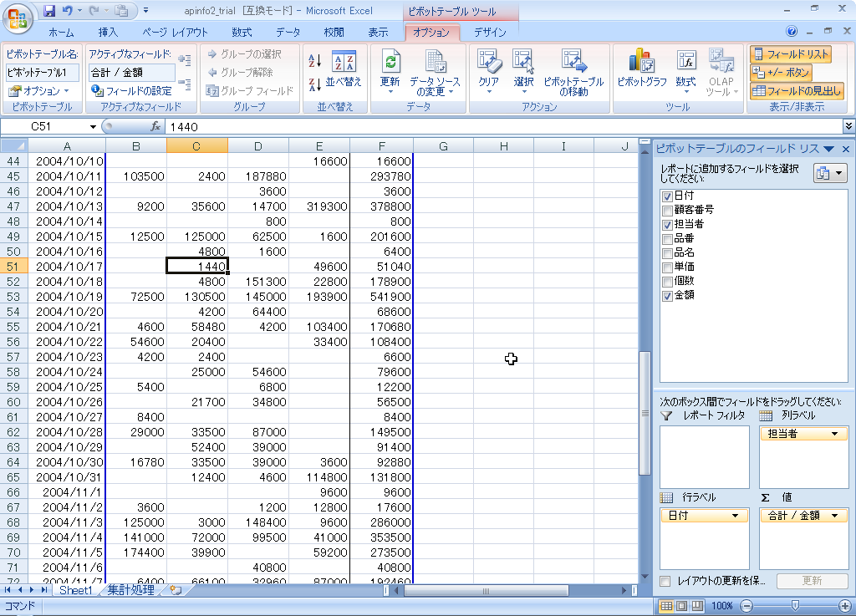856x616 pixels.
Task: Open the データ ribbon tab
Action: tap(288, 33)
